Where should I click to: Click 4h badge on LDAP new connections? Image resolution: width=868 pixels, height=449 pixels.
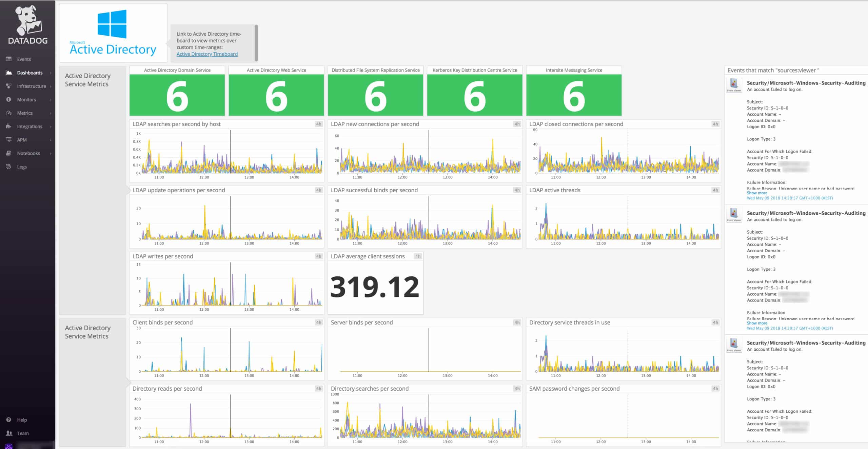click(517, 124)
